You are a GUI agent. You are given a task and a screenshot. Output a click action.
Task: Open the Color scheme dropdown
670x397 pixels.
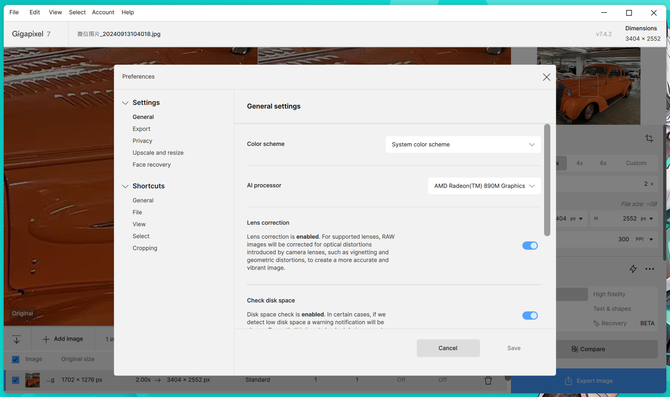tap(463, 144)
